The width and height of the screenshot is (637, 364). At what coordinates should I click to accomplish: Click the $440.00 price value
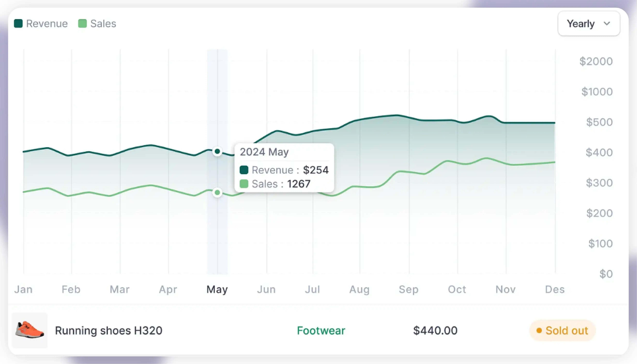click(435, 330)
